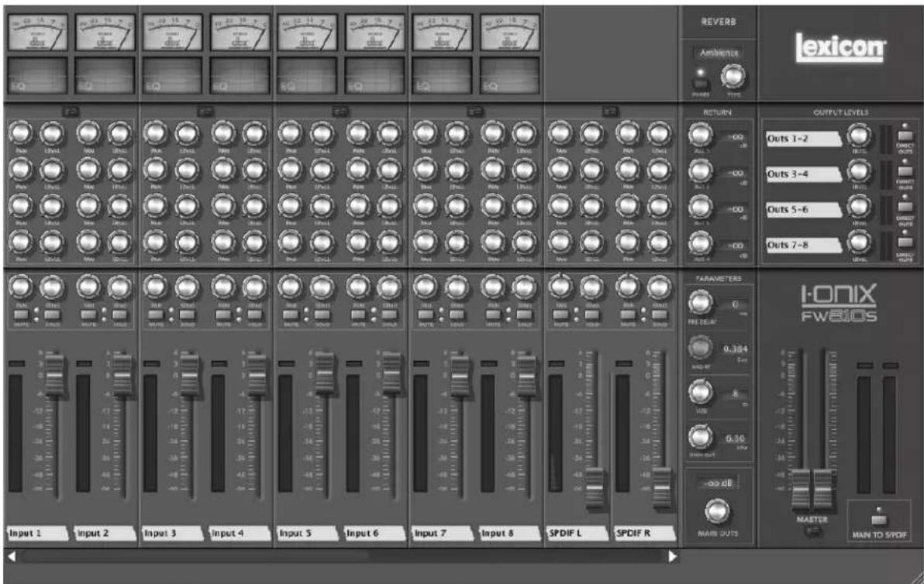The image size is (924, 584).
Task: Click SPDIF L pan knob above its Mute
Action: tap(560, 287)
